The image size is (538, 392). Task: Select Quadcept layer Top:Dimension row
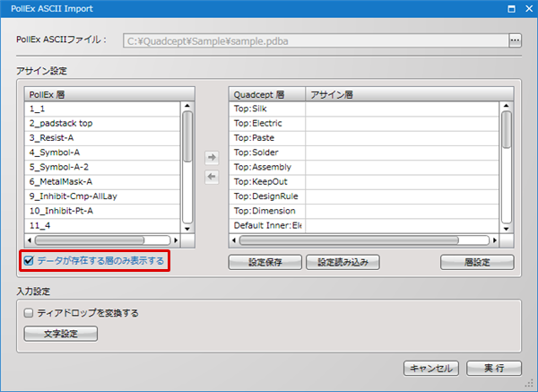pos(364,211)
